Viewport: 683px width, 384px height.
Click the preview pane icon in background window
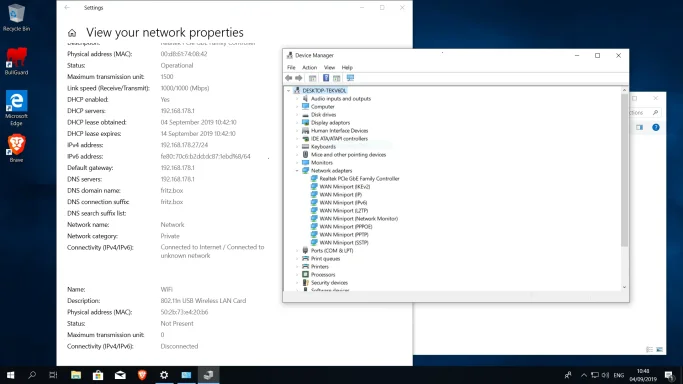coord(639,127)
